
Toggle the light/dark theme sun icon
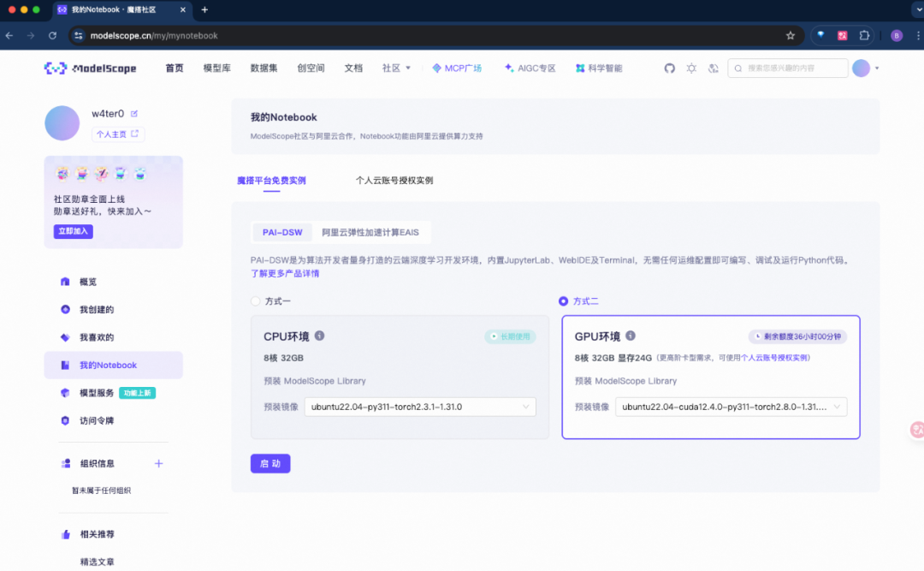(x=691, y=68)
